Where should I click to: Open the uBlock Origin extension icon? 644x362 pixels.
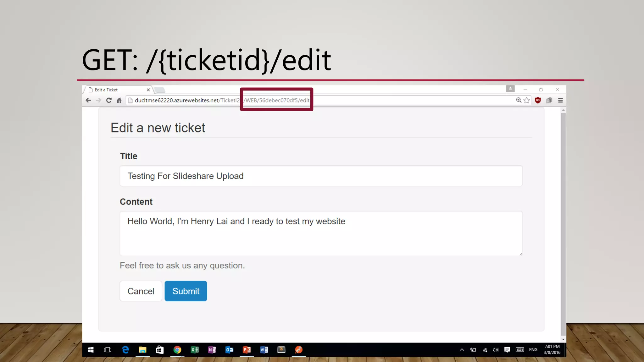pos(538,100)
